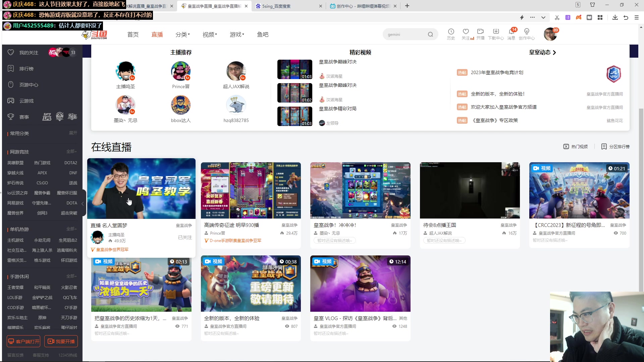Click the user avatar in header

pyautogui.click(x=550, y=34)
